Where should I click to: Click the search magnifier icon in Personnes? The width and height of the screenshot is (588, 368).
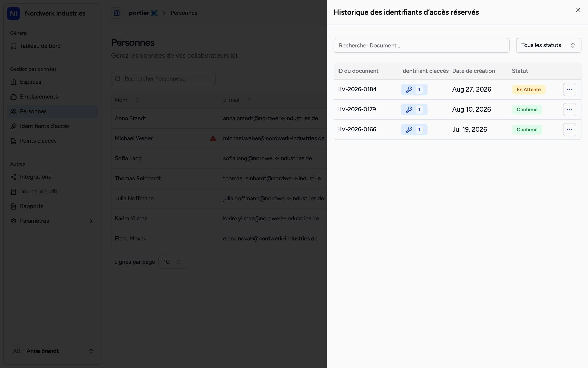[118, 79]
